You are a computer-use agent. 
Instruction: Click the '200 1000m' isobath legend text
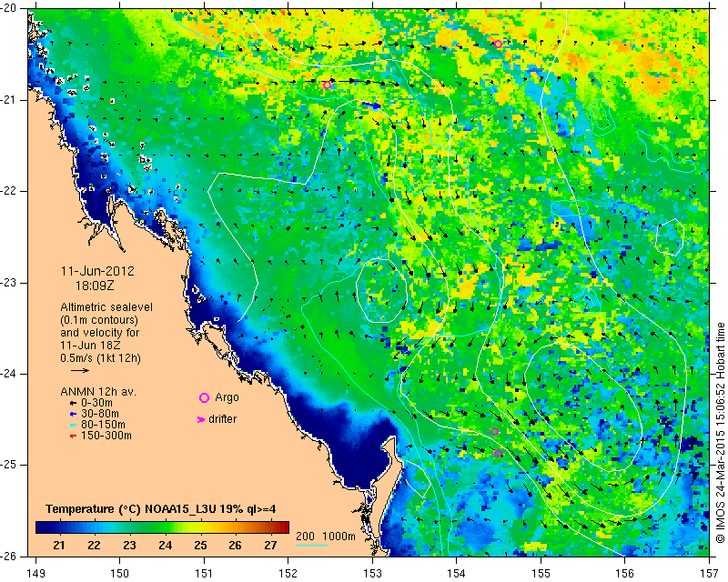326,536
